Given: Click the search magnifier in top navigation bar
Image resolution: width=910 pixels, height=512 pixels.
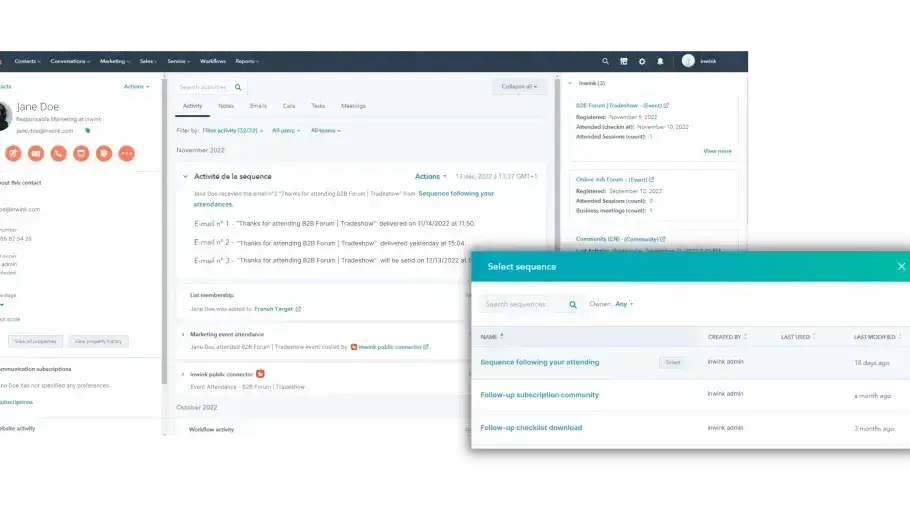Looking at the screenshot, I should (x=605, y=61).
